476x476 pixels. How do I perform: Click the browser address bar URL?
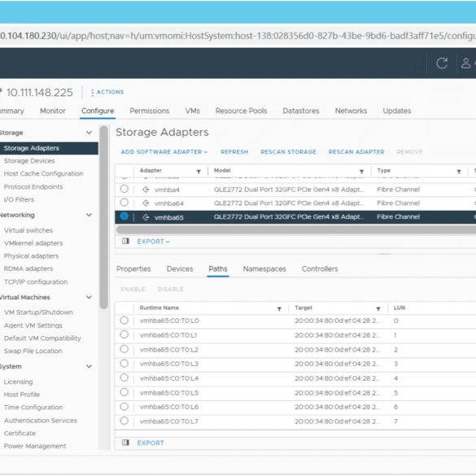click(x=238, y=36)
